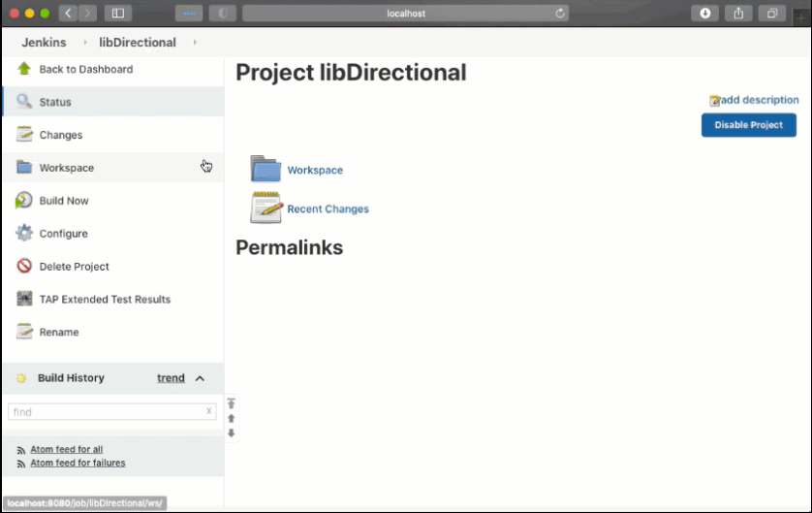Click the Safari sidebar toggle button
Screen dimensions: 812x513
pyautogui.click(x=118, y=14)
